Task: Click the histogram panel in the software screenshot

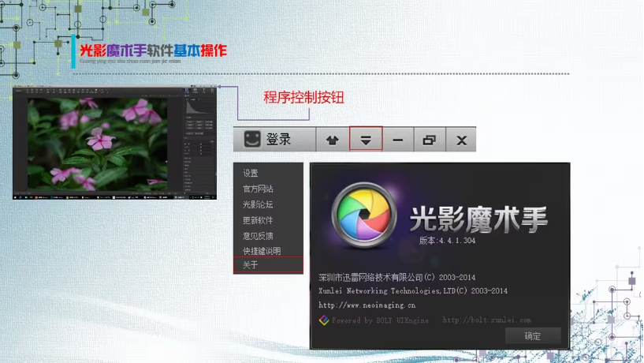Action: (x=200, y=107)
